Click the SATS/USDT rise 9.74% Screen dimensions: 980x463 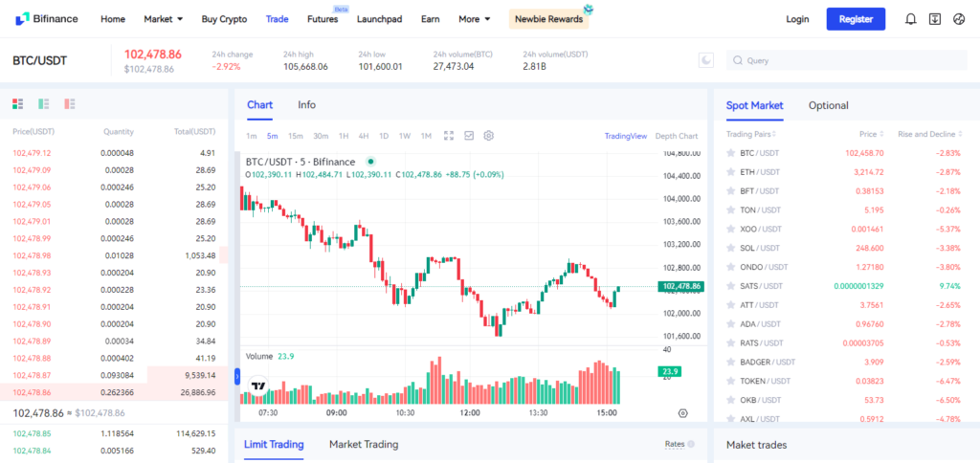tap(949, 286)
